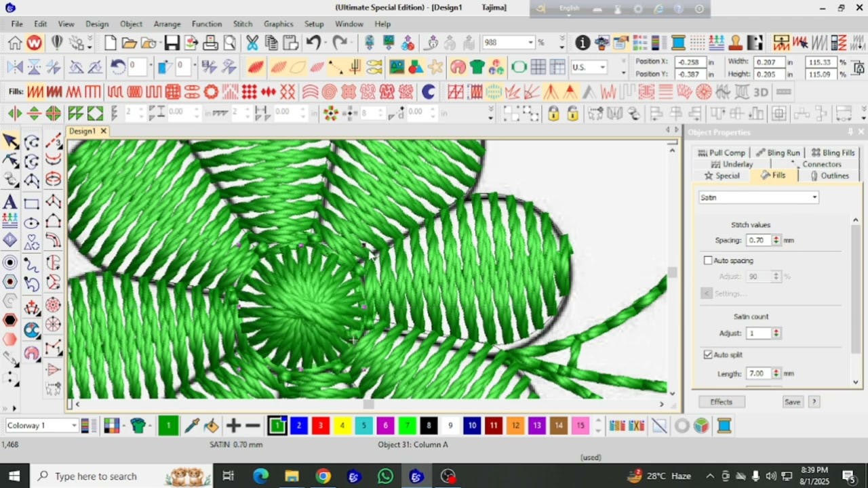868x488 pixels.
Task: Click the scissors Cut icon
Action: [x=252, y=43]
